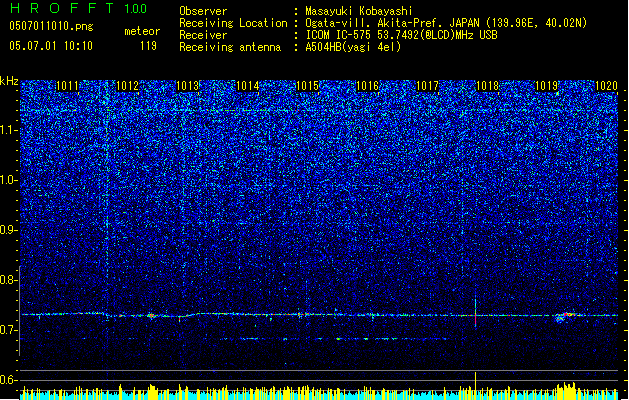Select the file name 0507011010.png

pos(51,26)
